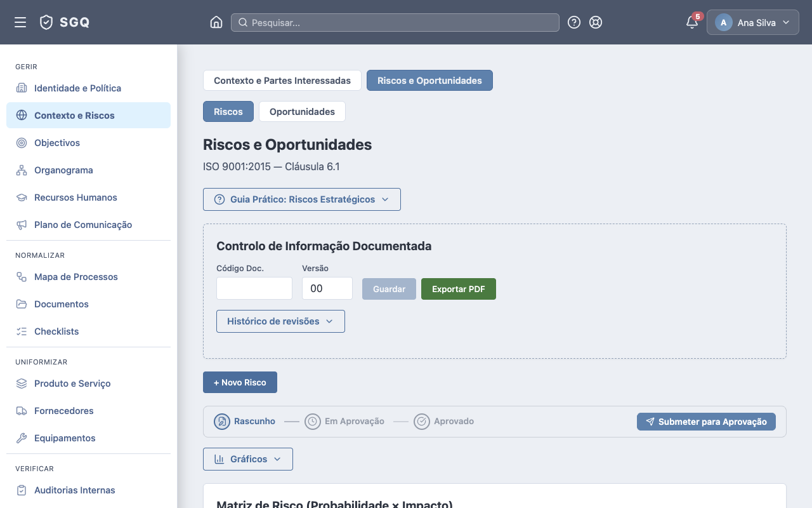Click the Equipamentos wrench icon

click(22, 438)
